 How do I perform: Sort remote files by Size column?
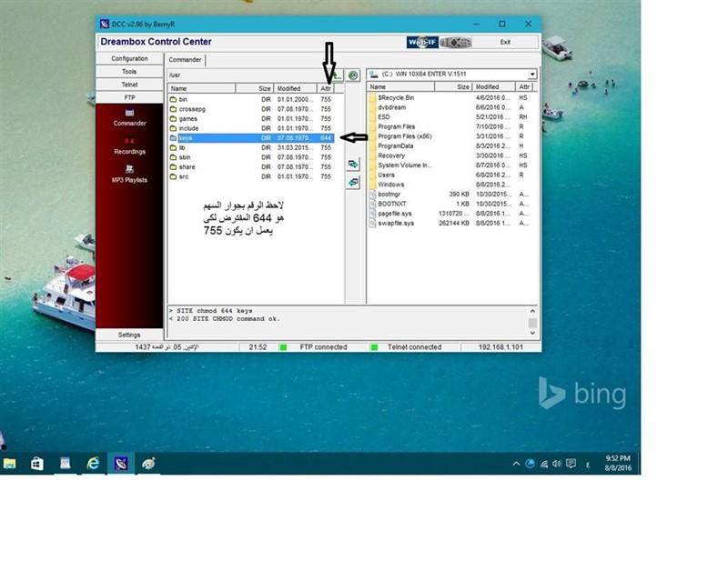click(255, 88)
